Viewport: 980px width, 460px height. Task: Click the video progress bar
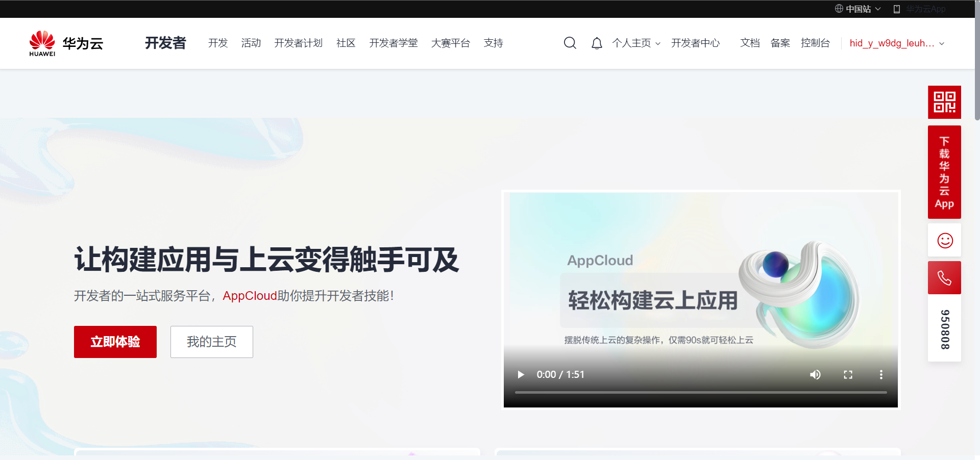700,392
